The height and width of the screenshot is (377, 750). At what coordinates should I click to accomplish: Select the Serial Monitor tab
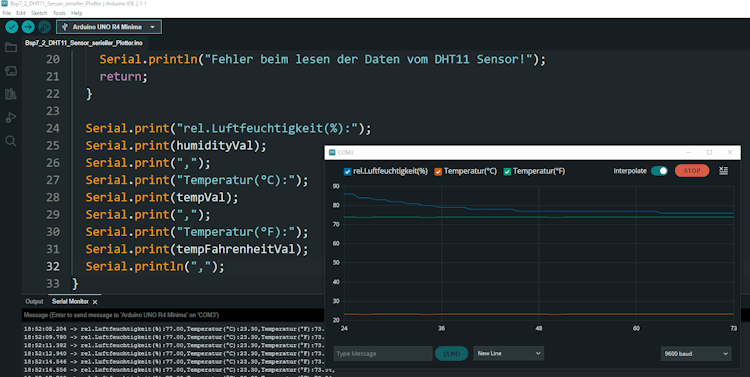(70, 301)
